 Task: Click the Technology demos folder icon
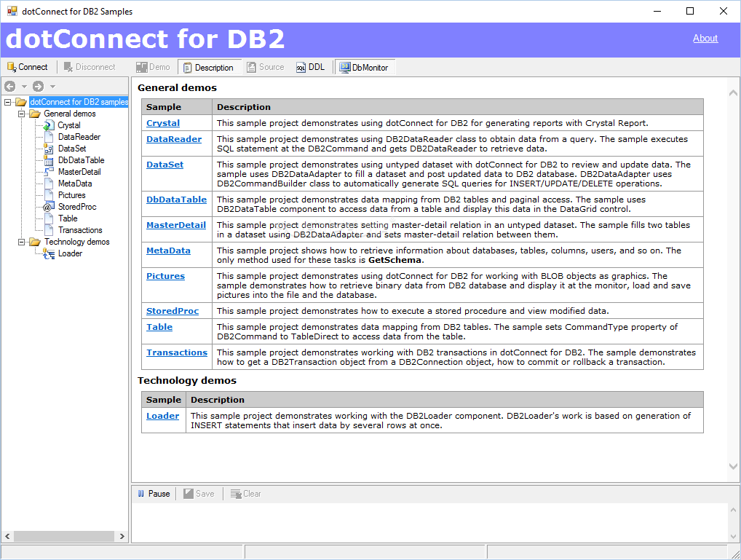pos(35,242)
